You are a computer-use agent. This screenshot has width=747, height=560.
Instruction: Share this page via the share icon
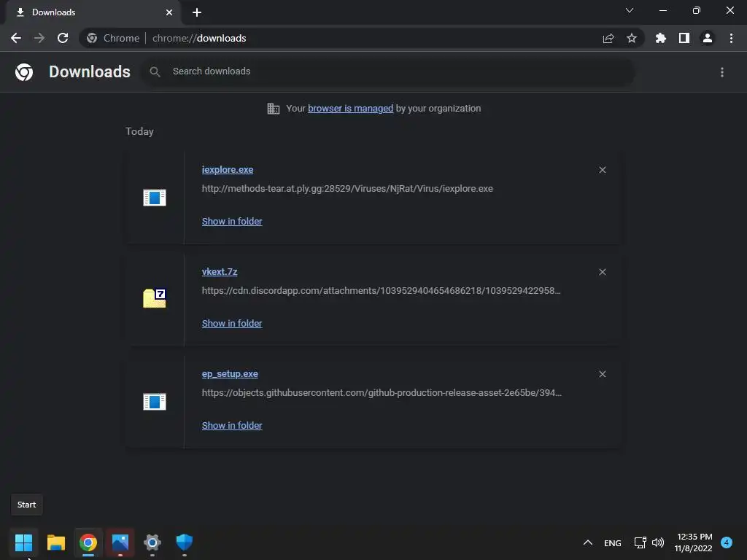coord(608,38)
